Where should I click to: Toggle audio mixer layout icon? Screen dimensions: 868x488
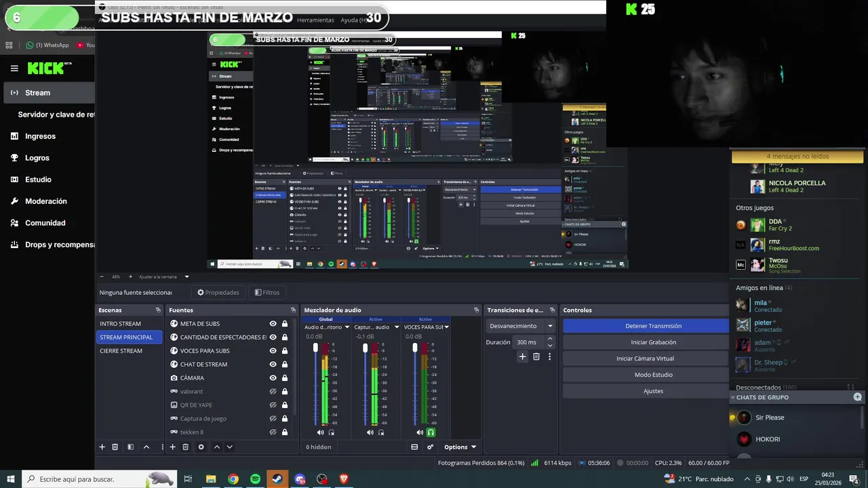tap(414, 447)
